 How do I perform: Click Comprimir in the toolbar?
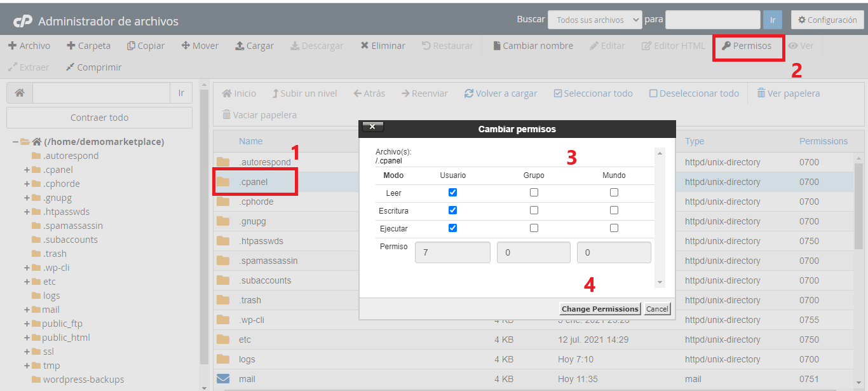tap(93, 67)
